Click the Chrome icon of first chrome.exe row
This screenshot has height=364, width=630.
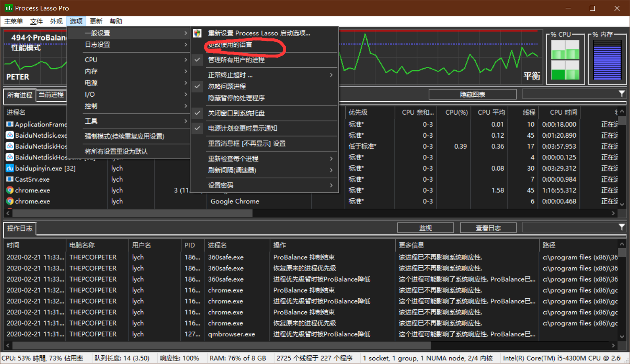pyautogui.click(x=10, y=190)
